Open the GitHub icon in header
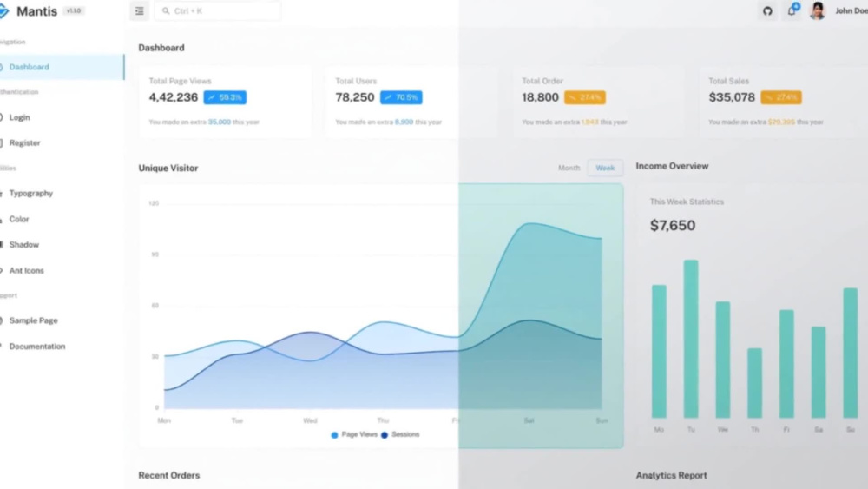 [x=767, y=11]
